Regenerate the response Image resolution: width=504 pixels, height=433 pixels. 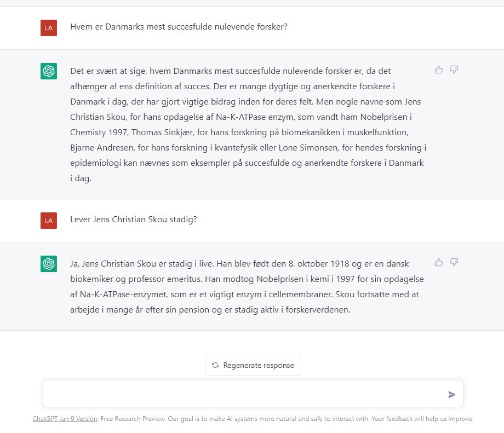[253, 365]
